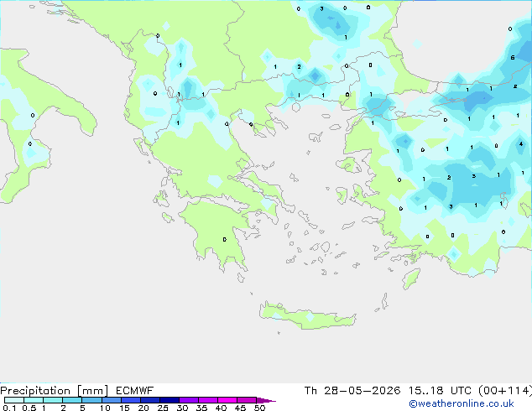Image resolution: width=532 pixels, height=411 pixels.
Task: Click the 'Th 28-05-2026' date text
Action: [352, 391]
